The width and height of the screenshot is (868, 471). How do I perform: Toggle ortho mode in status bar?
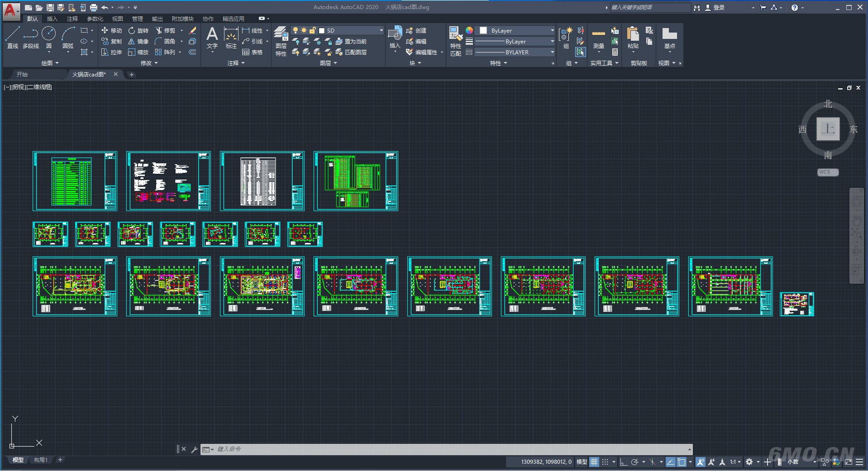(x=623, y=462)
